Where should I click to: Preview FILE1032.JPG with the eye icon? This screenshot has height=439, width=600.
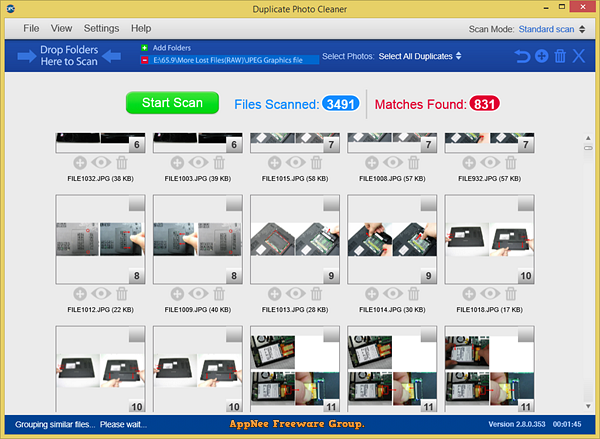tap(101, 163)
